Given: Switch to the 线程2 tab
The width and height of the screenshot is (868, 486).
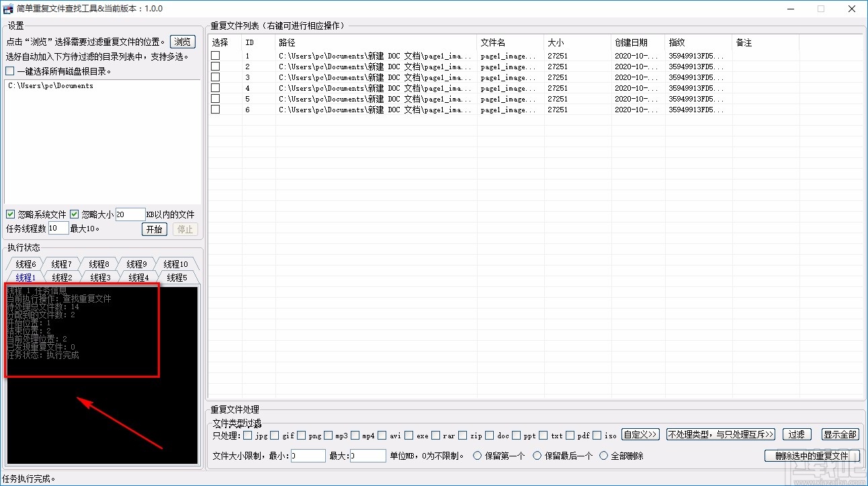Looking at the screenshot, I should [62, 278].
